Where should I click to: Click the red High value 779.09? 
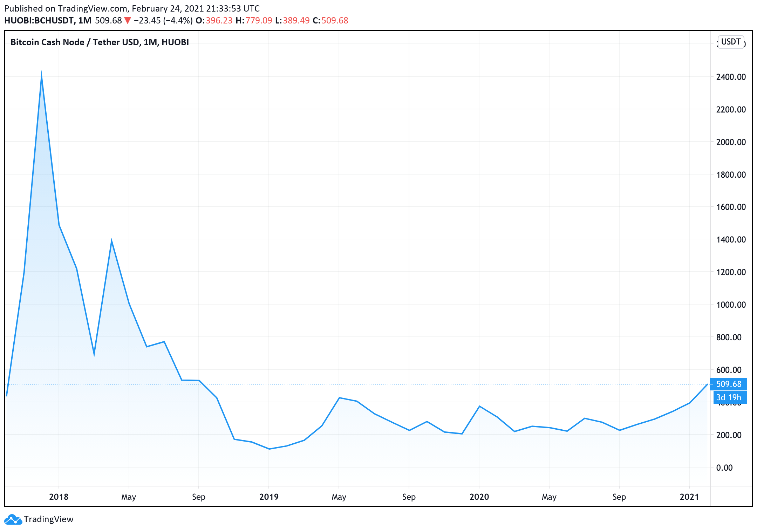pos(259,21)
